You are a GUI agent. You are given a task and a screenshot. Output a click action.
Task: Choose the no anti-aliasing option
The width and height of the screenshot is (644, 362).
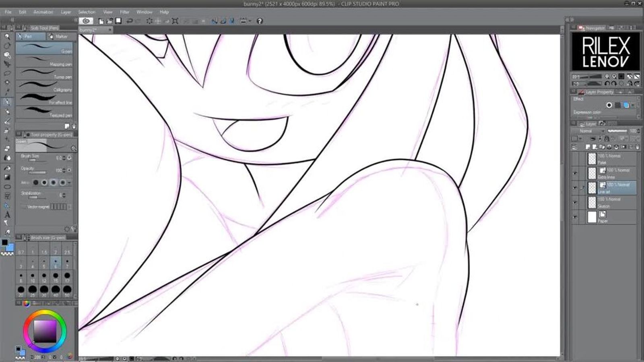point(36,183)
